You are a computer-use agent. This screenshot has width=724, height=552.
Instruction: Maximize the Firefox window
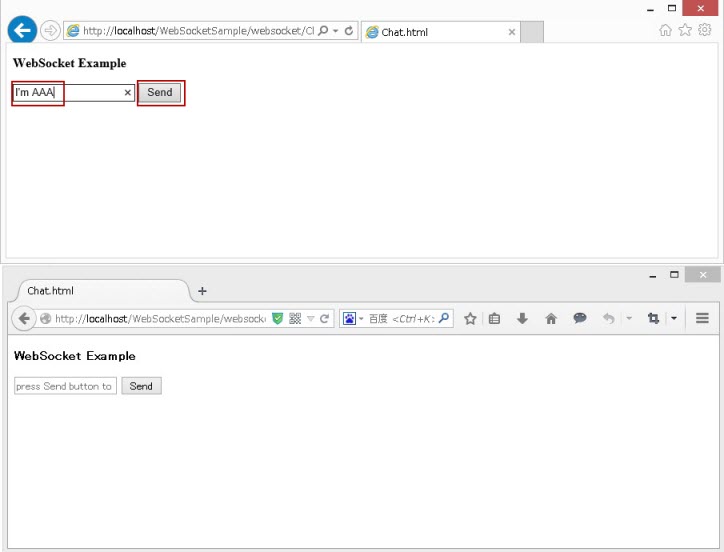(674, 275)
